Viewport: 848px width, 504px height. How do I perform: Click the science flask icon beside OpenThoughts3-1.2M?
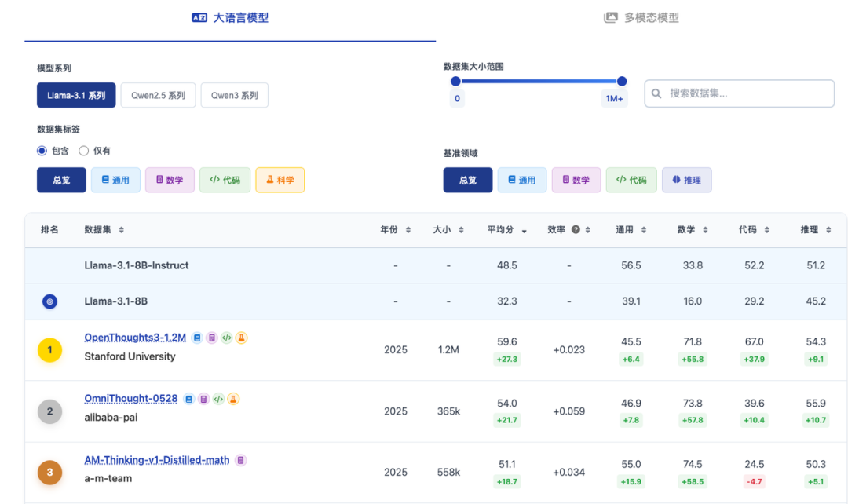pyautogui.click(x=242, y=338)
